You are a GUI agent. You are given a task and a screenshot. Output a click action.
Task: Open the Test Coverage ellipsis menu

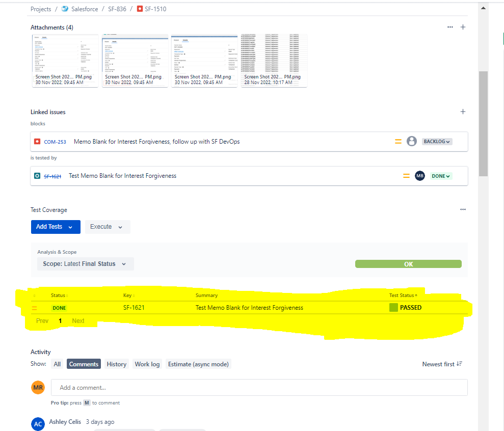pyautogui.click(x=463, y=209)
